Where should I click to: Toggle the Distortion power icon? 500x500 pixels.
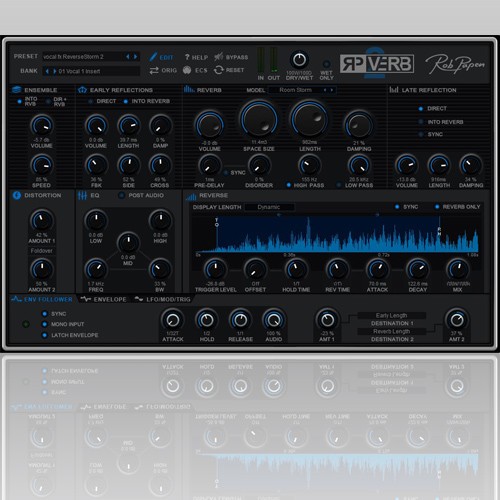(17, 195)
